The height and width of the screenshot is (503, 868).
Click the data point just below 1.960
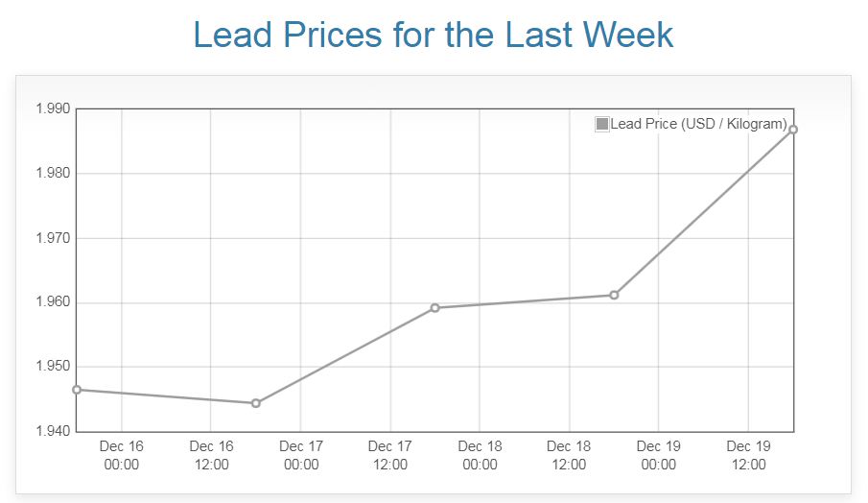434,308
